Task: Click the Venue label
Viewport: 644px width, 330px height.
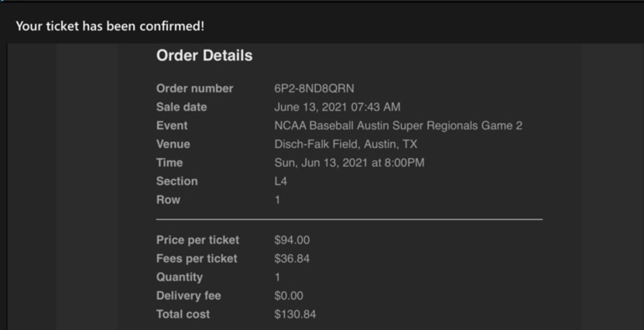Action: coord(173,144)
